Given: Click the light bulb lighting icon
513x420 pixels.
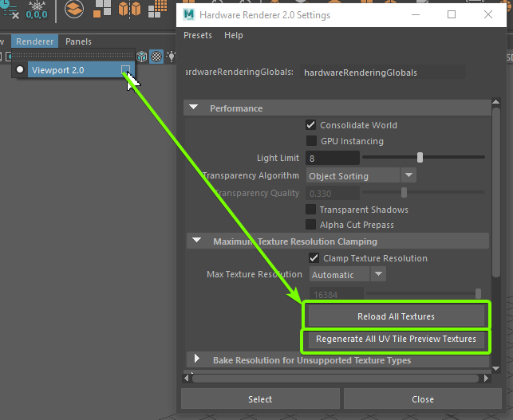Looking at the screenshot, I should point(171,57).
